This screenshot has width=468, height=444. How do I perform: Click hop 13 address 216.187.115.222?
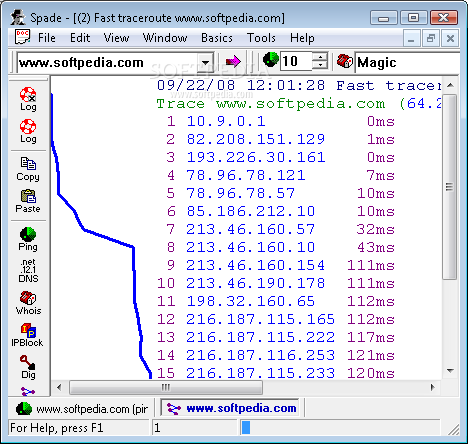[261, 337]
